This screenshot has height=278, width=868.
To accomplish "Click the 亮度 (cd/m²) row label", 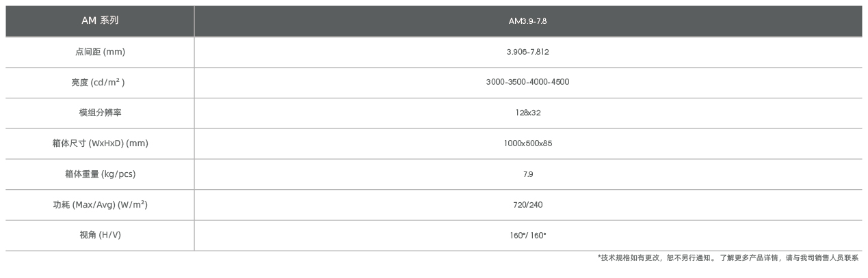I will (x=100, y=83).
